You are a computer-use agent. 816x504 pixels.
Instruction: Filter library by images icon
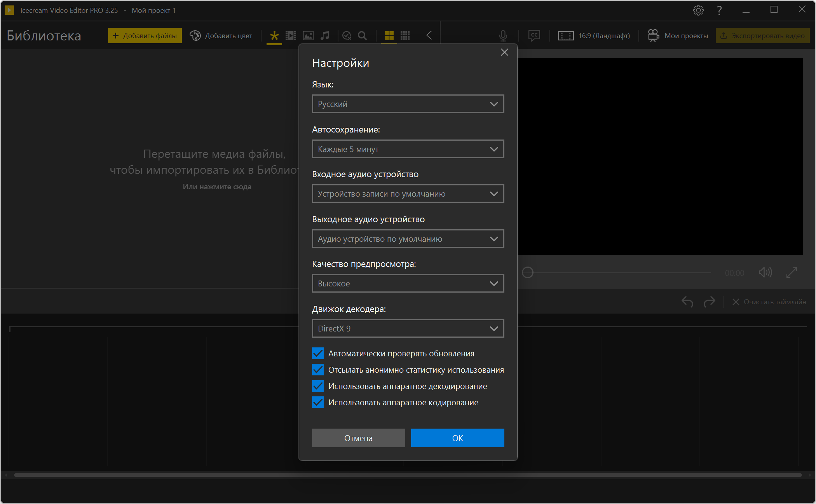point(308,36)
